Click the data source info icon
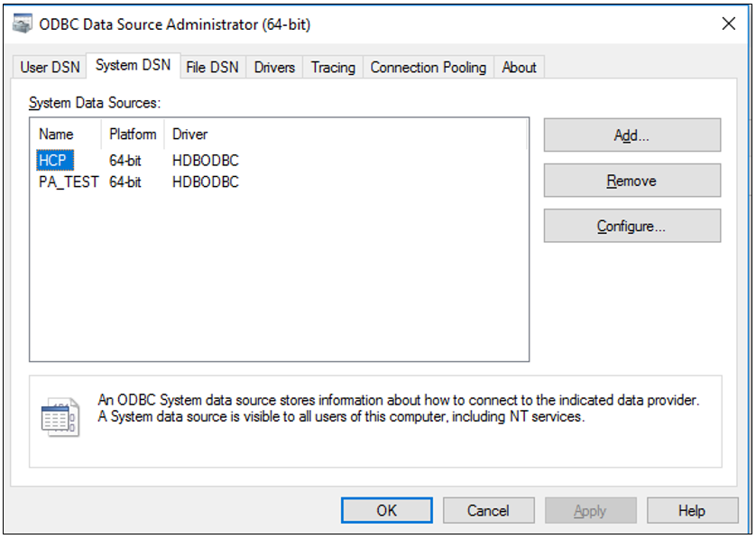The width and height of the screenshot is (756, 539). pos(60,417)
